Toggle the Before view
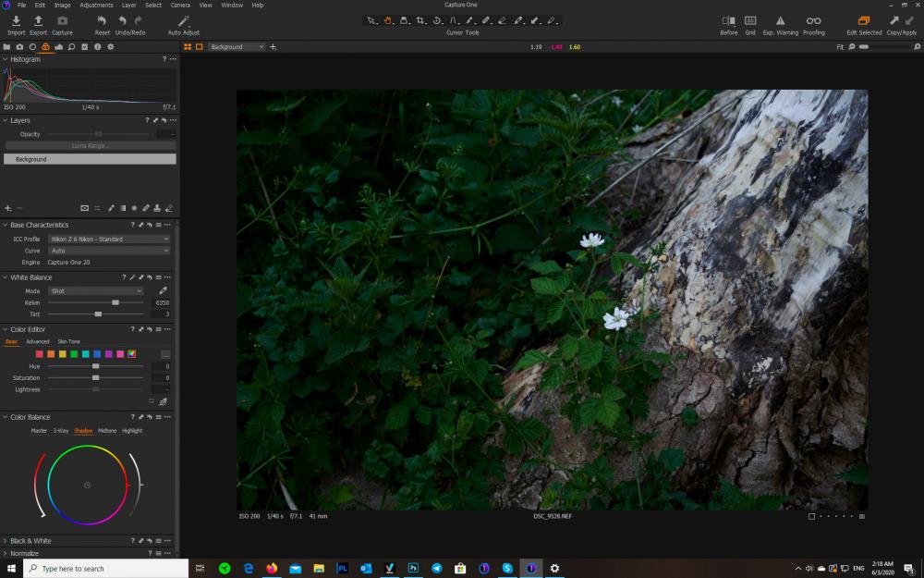This screenshot has width=924, height=578. pos(728,21)
